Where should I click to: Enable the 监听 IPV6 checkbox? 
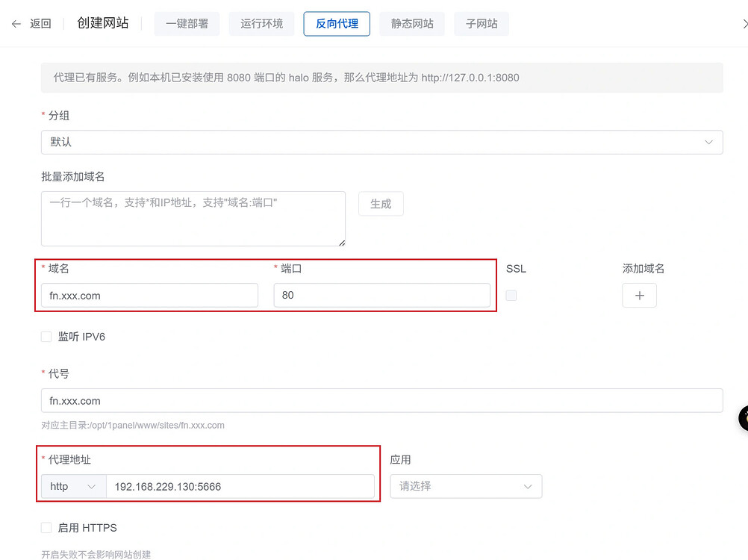click(x=46, y=337)
